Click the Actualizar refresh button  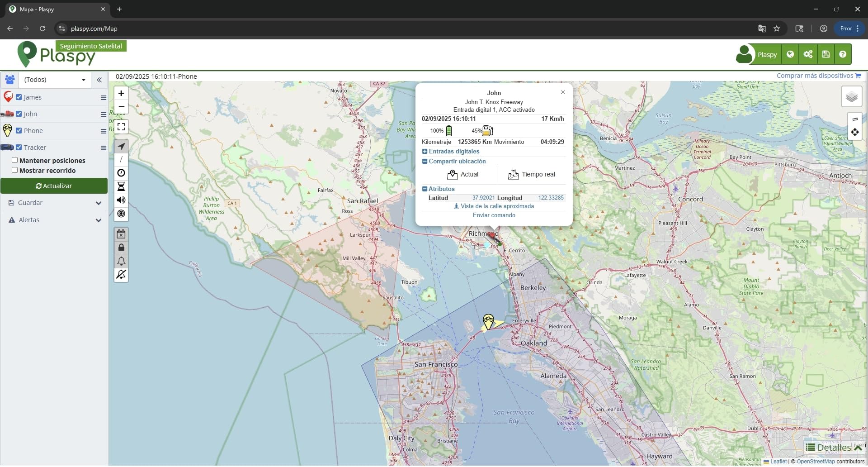[x=54, y=186]
